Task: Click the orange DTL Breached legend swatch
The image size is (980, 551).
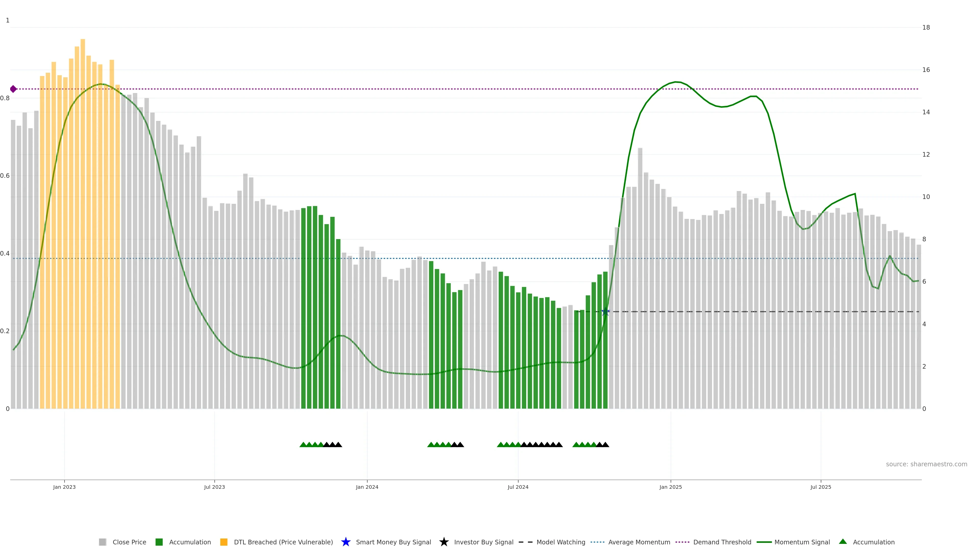Action: click(224, 542)
